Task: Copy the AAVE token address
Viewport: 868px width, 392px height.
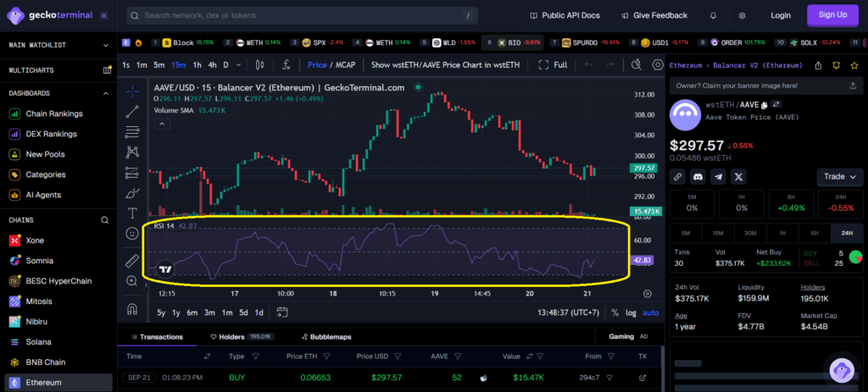Action: pos(764,104)
